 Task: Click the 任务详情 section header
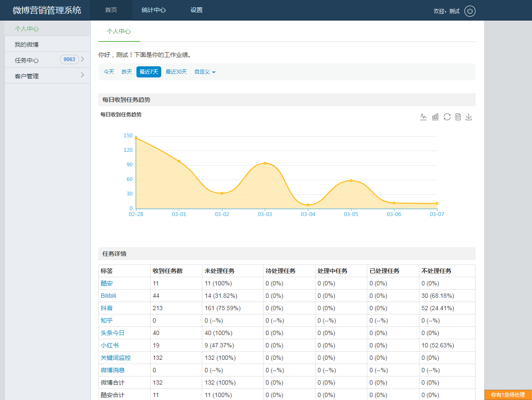click(x=287, y=254)
